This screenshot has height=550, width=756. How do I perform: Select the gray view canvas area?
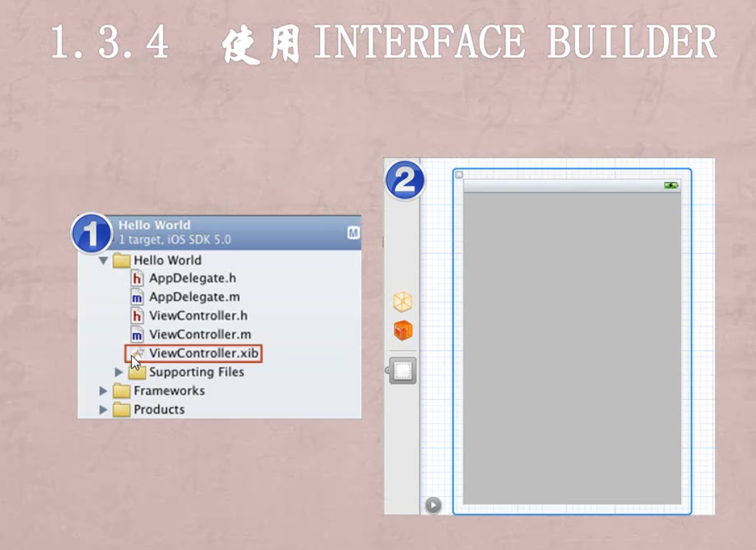click(572, 349)
